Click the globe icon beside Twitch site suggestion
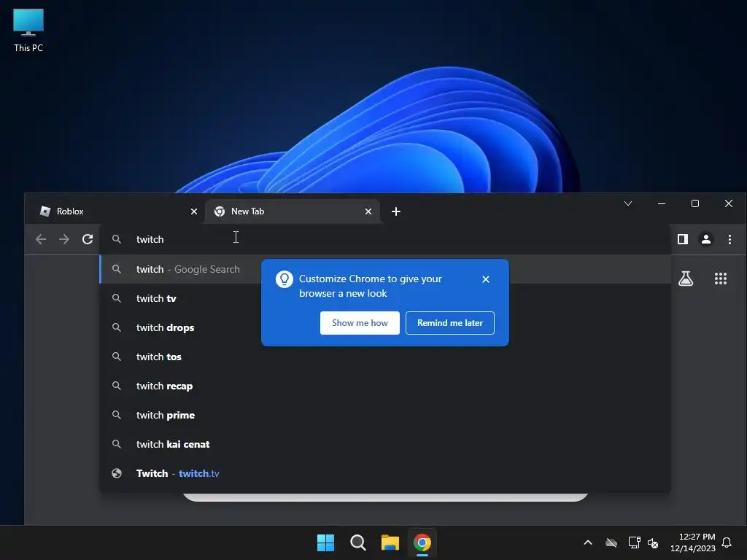 116,473
